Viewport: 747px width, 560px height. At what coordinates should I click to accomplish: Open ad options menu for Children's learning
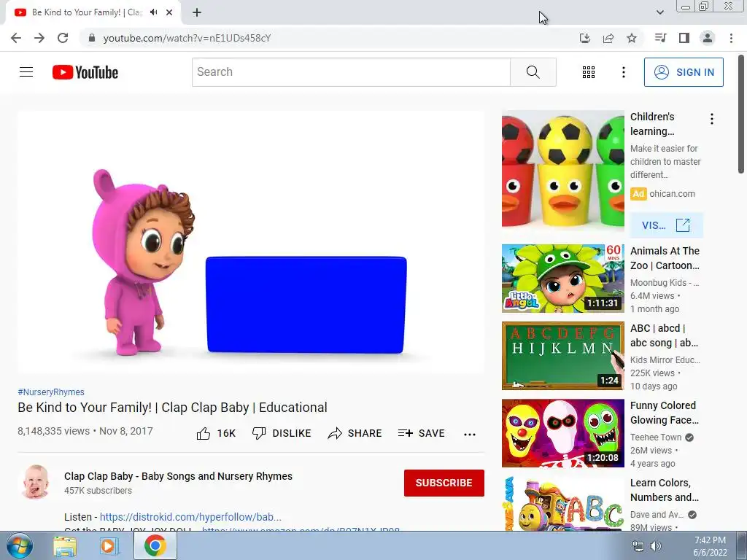[x=712, y=119]
